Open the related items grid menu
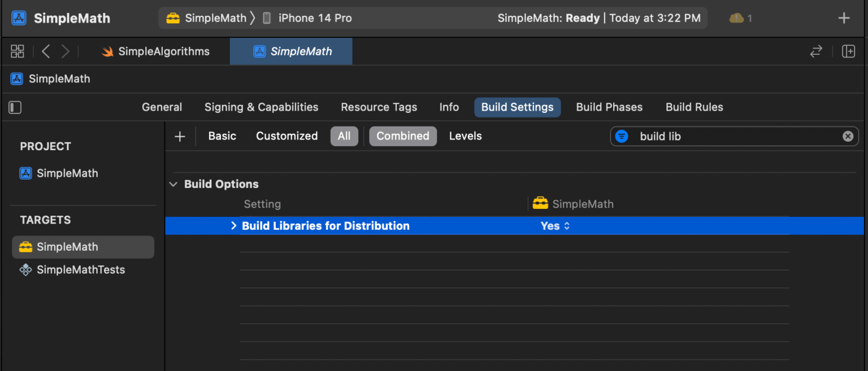Image resolution: width=868 pixels, height=371 pixels. [x=18, y=51]
